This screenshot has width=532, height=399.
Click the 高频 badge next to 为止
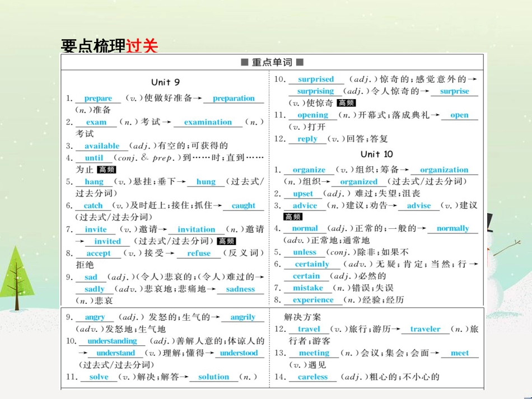107,169
